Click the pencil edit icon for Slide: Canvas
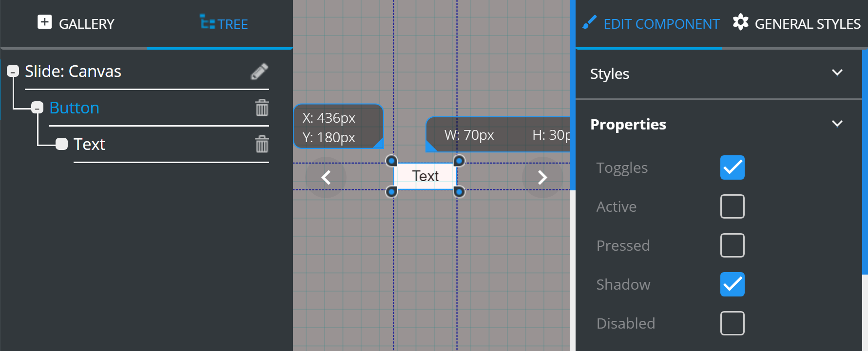 pyautogui.click(x=259, y=72)
